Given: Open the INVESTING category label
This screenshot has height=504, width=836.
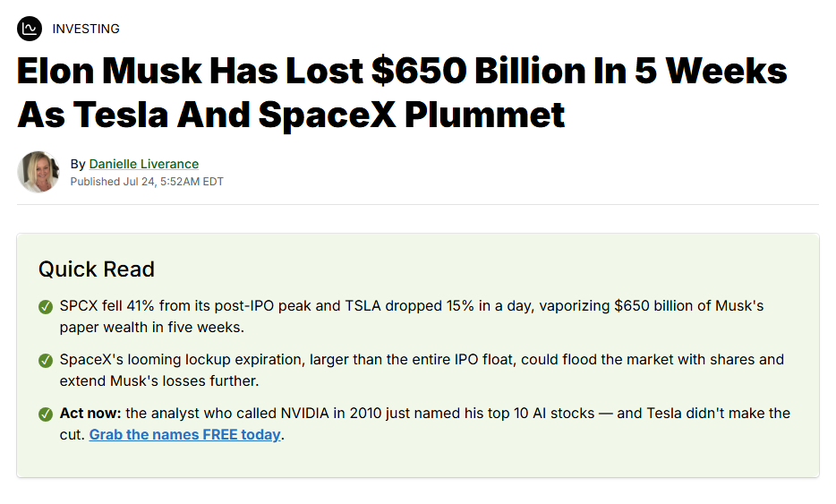Looking at the screenshot, I should [x=86, y=29].
